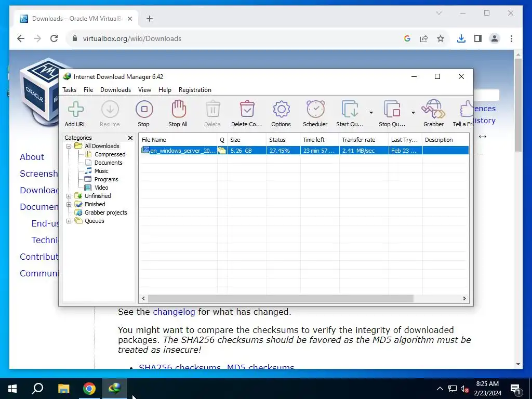Open Chrome's three-dot menu
This screenshot has width=532, height=399.
(511, 38)
